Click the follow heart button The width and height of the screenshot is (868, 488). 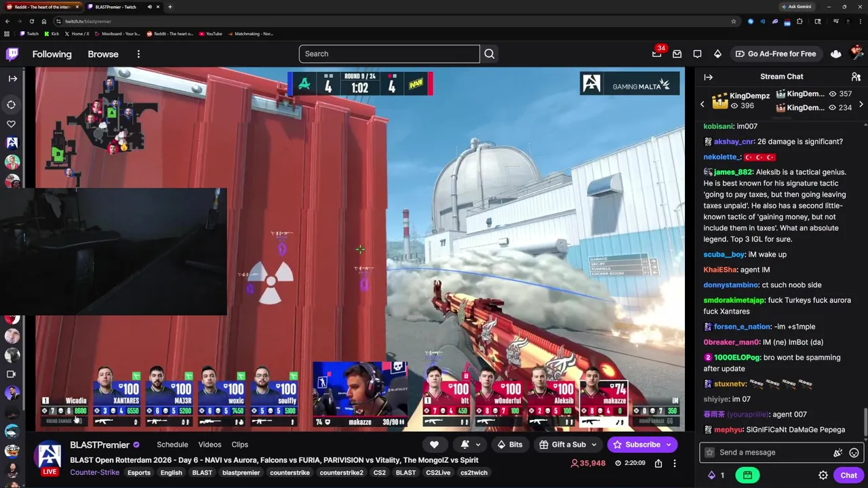click(x=434, y=445)
